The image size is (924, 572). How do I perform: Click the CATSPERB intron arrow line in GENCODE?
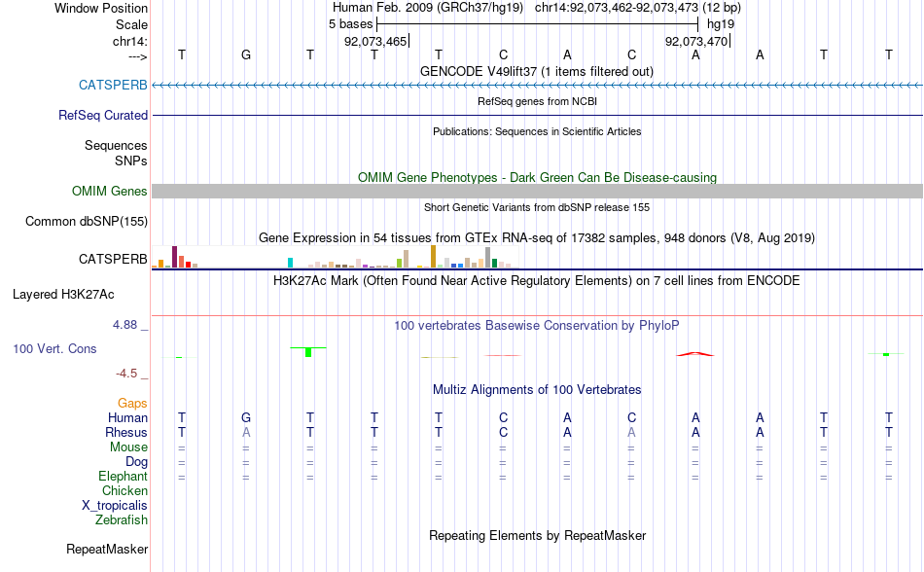[x=537, y=86]
